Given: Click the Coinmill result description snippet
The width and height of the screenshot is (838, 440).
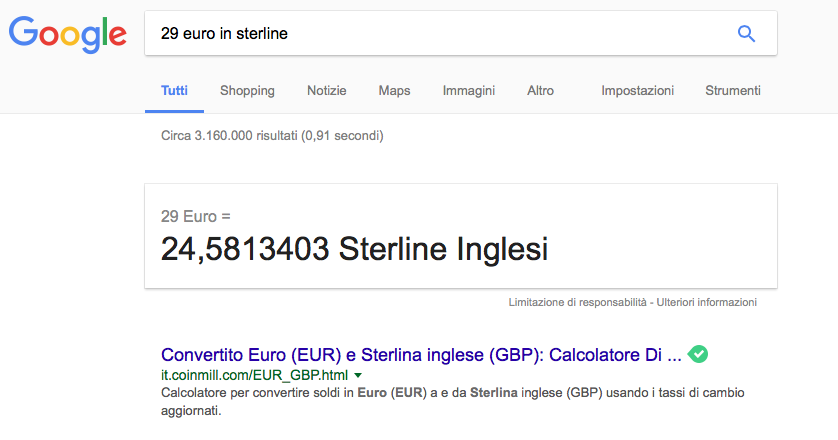Looking at the screenshot, I should point(450,401).
